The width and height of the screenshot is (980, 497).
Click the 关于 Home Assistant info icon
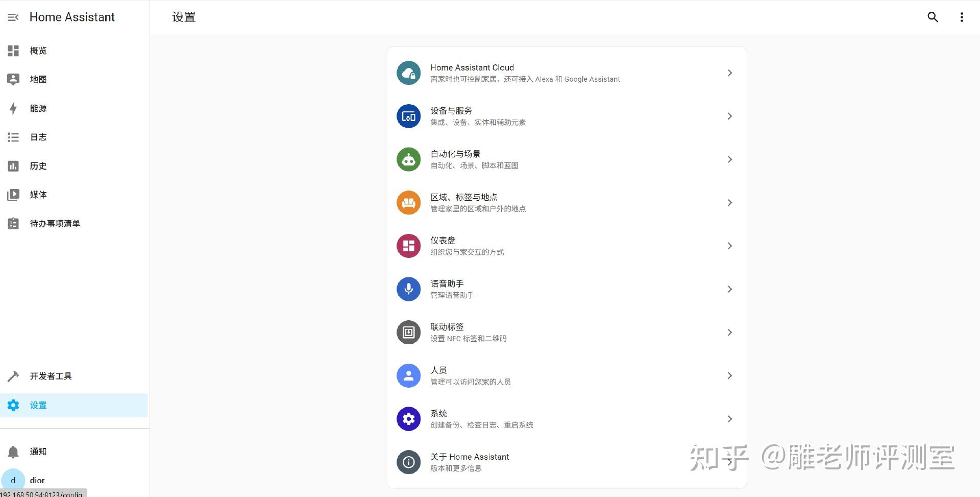click(x=408, y=462)
